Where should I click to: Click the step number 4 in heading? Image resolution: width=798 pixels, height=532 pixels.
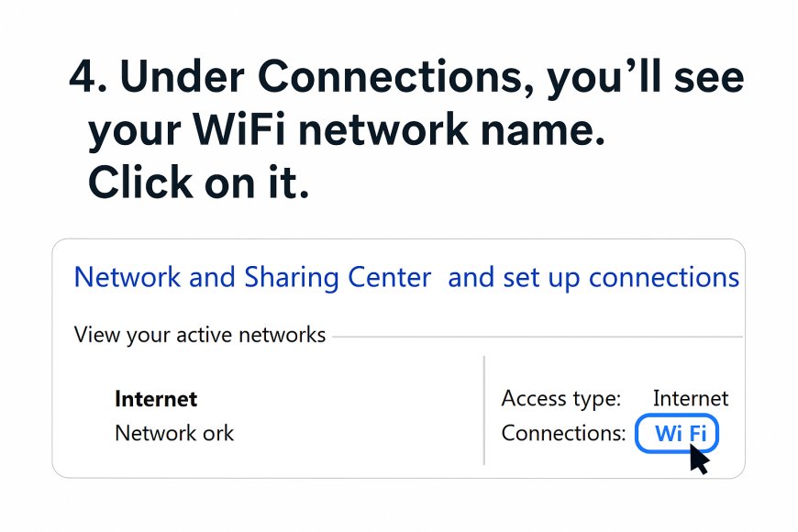(x=83, y=77)
